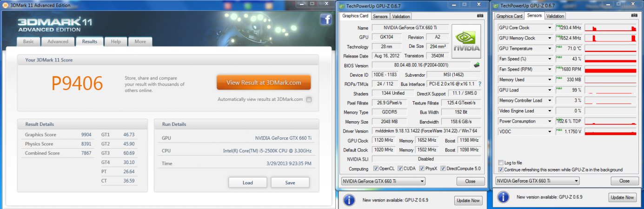
Task: Toggle the OpenCL checkbox
Action: pyautogui.click(x=376, y=169)
